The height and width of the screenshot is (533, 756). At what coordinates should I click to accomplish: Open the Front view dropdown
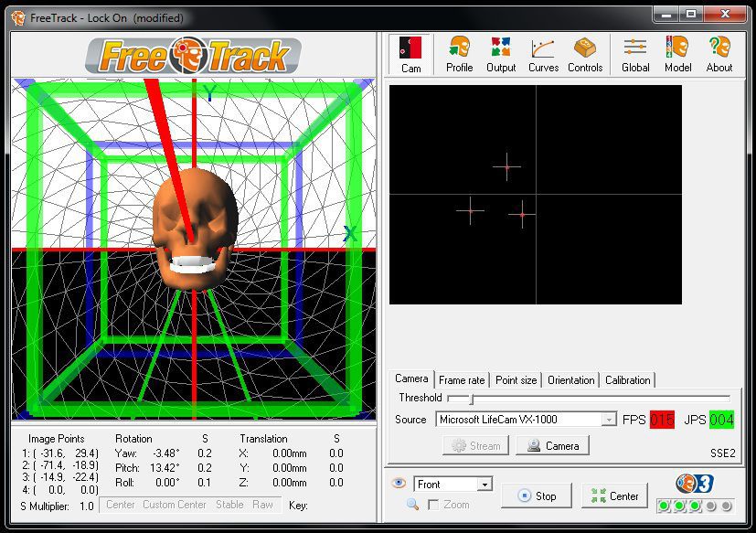453,483
